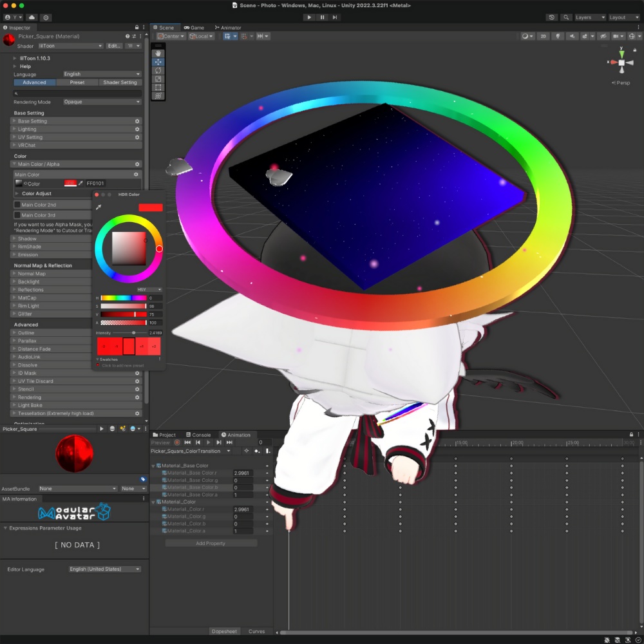This screenshot has height=644, width=644.
Task: Click the global Search magnifier icon
Action: pos(566,17)
